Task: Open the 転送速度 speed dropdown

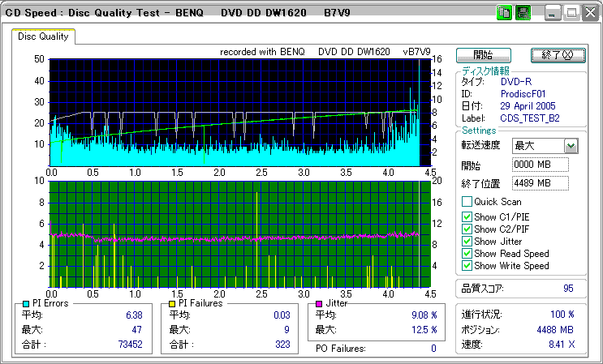Action: click(x=571, y=146)
